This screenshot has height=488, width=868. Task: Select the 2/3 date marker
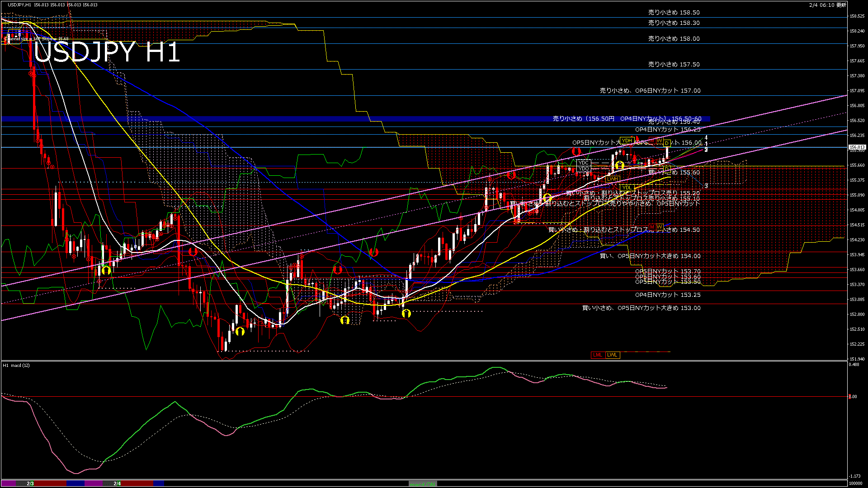(x=30, y=483)
